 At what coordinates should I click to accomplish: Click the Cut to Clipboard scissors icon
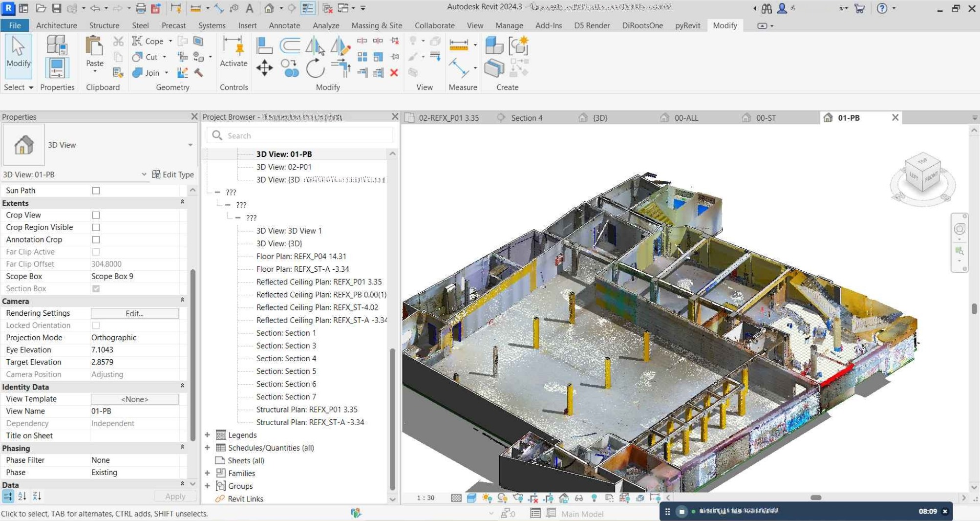coord(118,41)
